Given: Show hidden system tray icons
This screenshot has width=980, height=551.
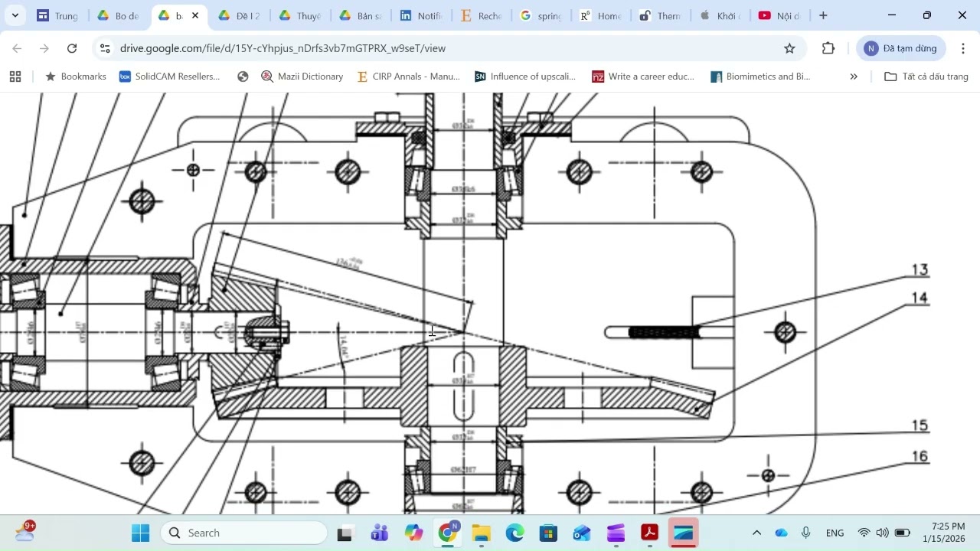Looking at the screenshot, I should (756, 533).
